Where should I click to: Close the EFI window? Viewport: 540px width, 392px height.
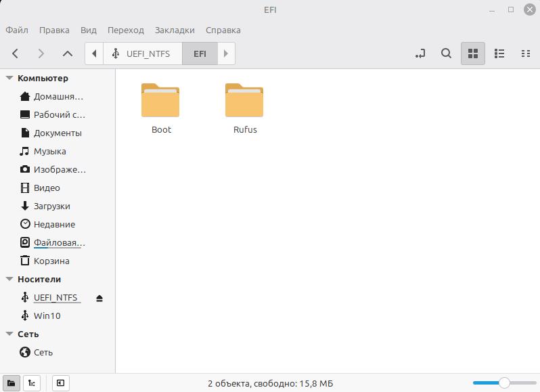530,9
